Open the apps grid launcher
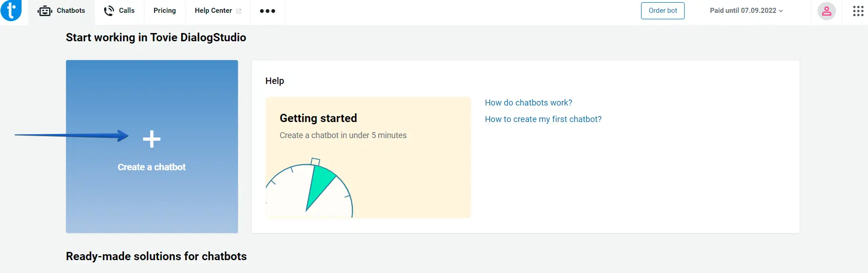 click(858, 11)
